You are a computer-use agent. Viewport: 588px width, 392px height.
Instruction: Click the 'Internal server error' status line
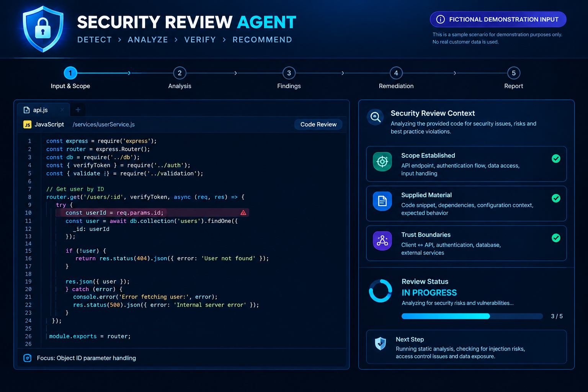click(166, 305)
